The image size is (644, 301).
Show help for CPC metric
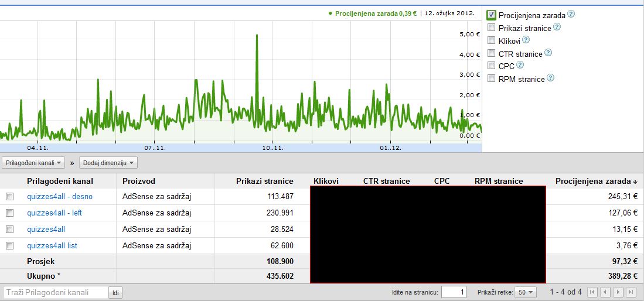(x=520, y=65)
